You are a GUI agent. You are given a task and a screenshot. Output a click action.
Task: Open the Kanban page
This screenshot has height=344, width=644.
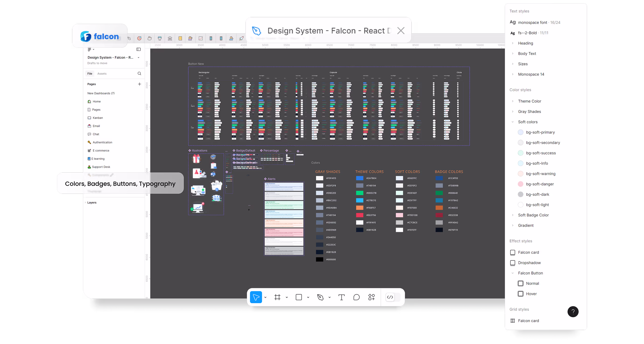point(95,118)
